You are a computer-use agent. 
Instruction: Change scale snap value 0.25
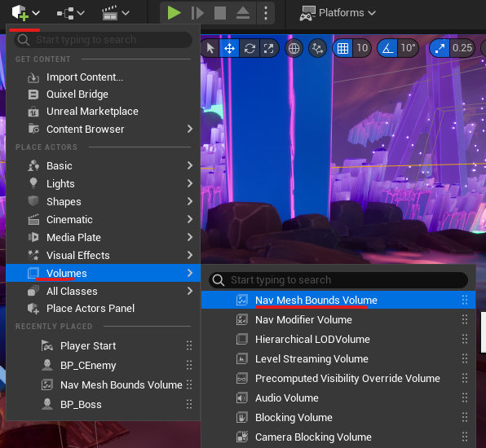click(x=462, y=48)
